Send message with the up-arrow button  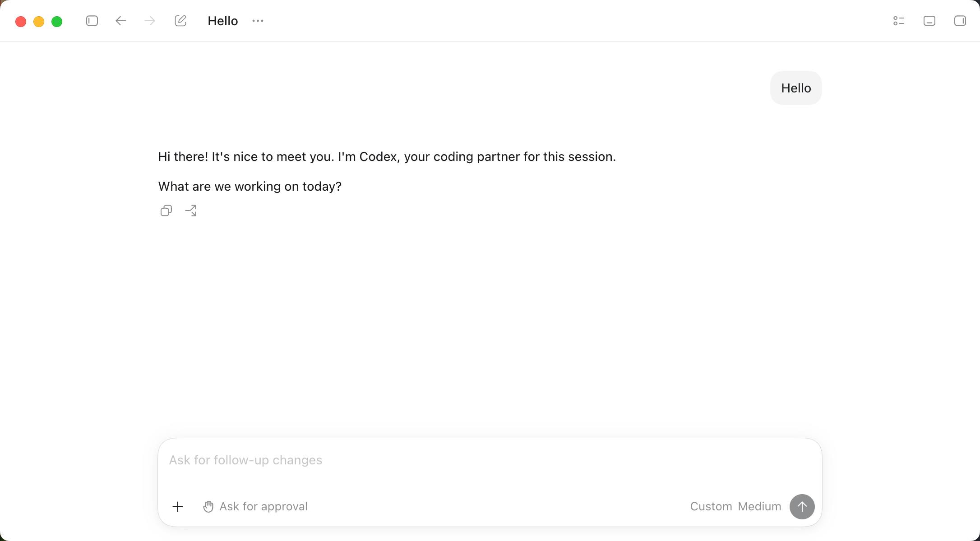click(802, 507)
